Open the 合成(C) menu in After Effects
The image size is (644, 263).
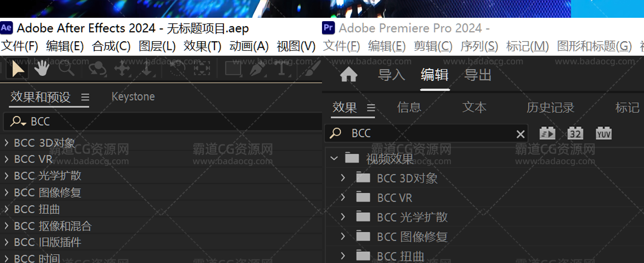[111, 46]
